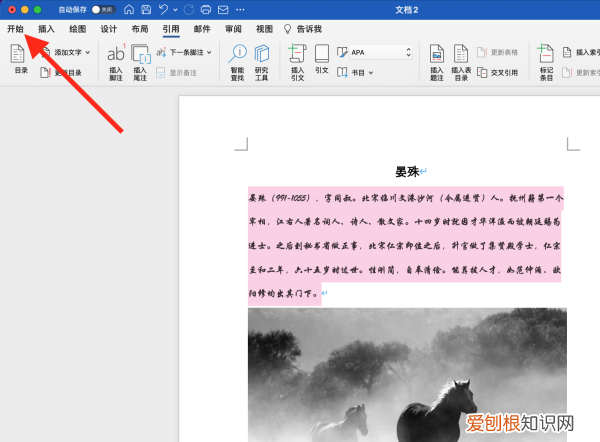Print the document using the printer icon
Image resolution: width=600 pixels, height=442 pixels.
click(x=206, y=10)
